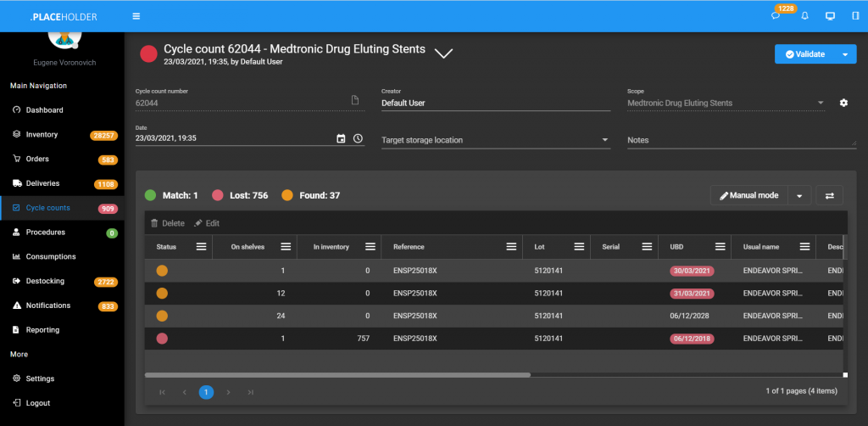868x426 pixels.
Task: Click the calendar icon in Date field
Action: [x=341, y=138]
